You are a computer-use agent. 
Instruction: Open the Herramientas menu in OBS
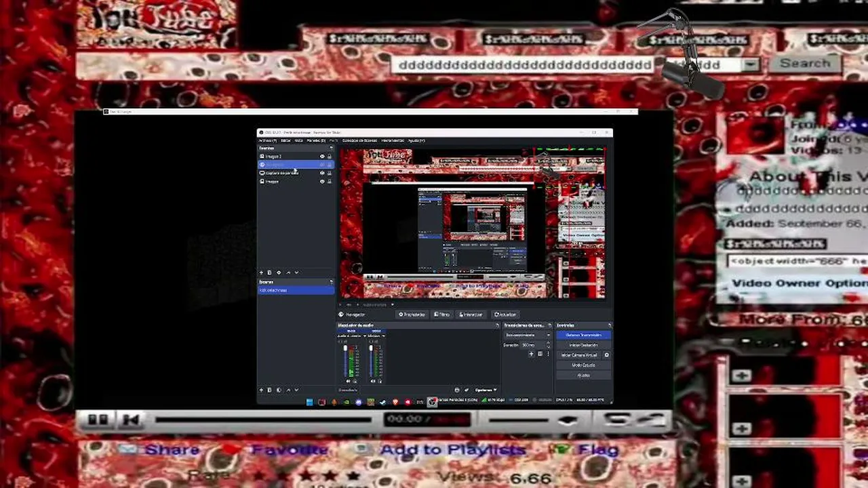[x=393, y=140]
